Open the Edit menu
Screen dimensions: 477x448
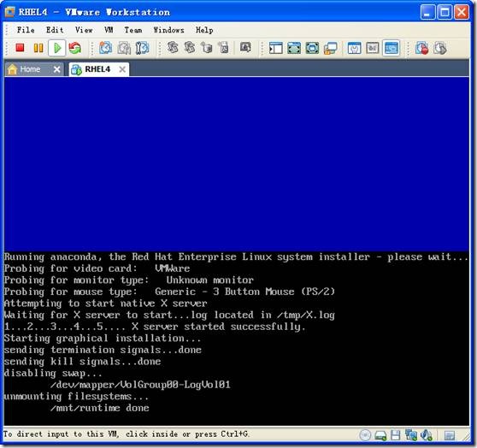coord(55,30)
